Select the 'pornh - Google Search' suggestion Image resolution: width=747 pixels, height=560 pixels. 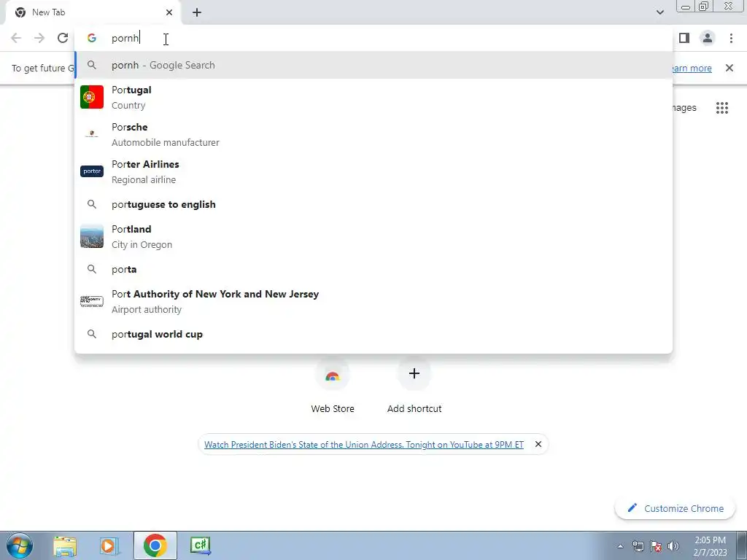pyautogui.click(x=373, y=65)
